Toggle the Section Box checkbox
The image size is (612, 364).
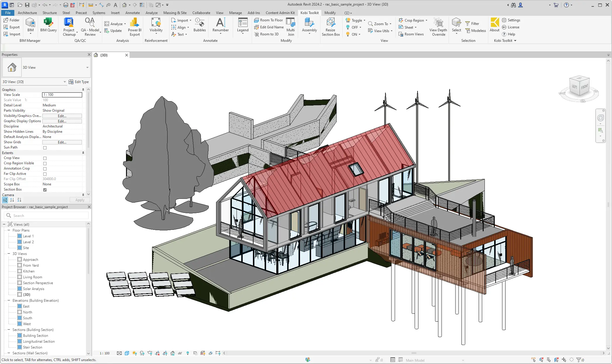(x=44, y=189)
